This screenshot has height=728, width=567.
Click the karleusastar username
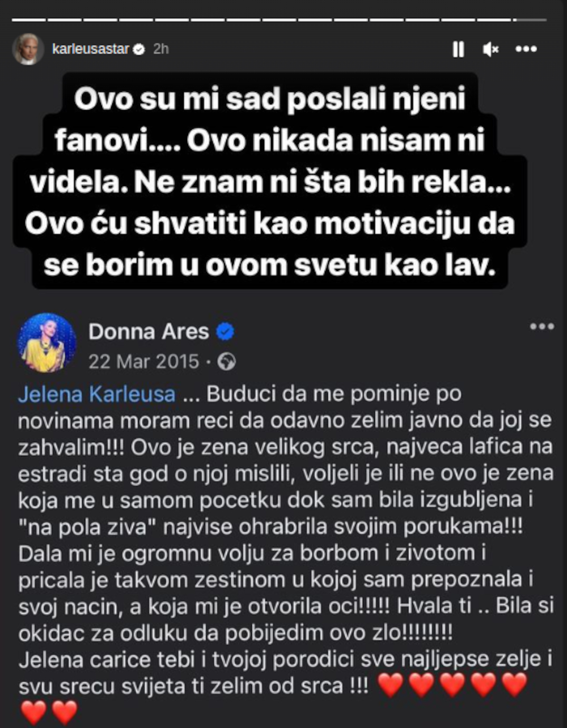pos(91,49)
